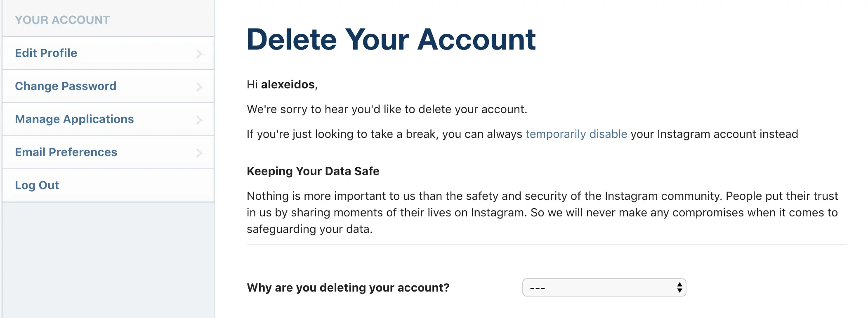Click the "Why are you deleting your account?" label
Image resolution: width=868 pixels, height=318 pixels.
point(348,287)
